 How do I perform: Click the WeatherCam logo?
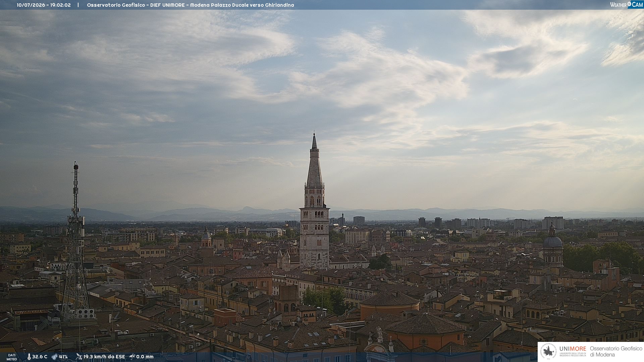627,5
